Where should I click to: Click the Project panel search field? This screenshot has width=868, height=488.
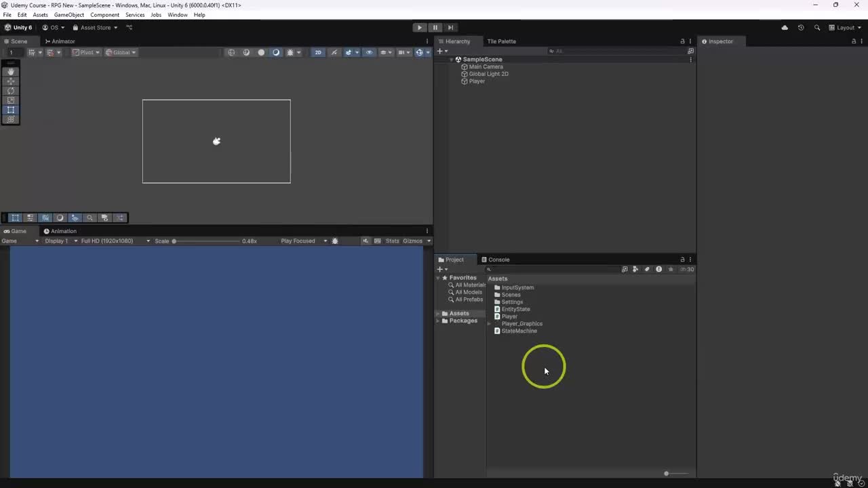tap(552, 269)
